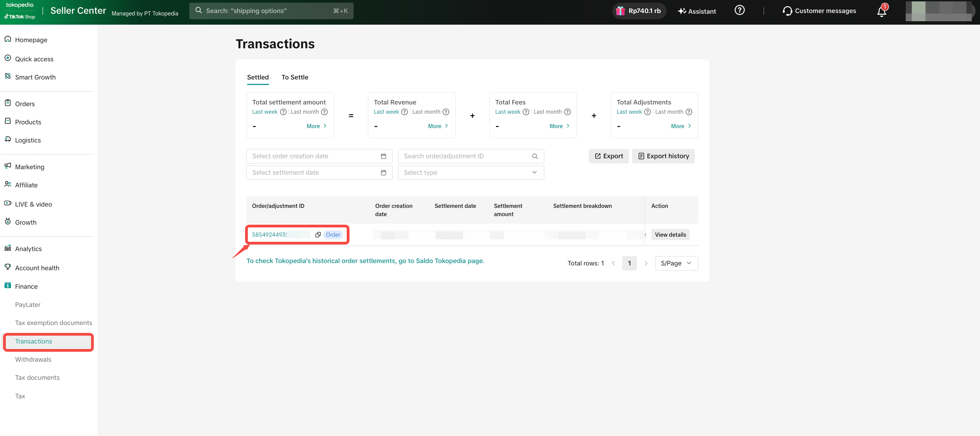Select the Settled tab
The image size is (980, 436).
tap(257, 77)
